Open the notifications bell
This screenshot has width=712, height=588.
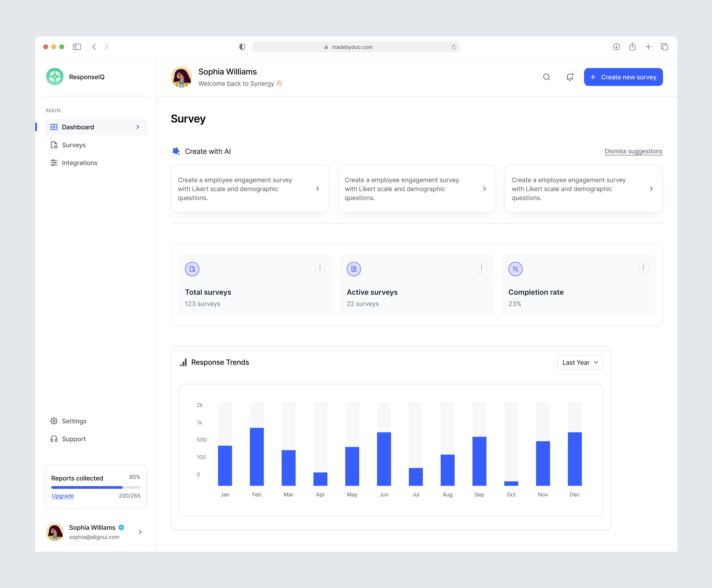pyautogui.click(x=569, y=77)
